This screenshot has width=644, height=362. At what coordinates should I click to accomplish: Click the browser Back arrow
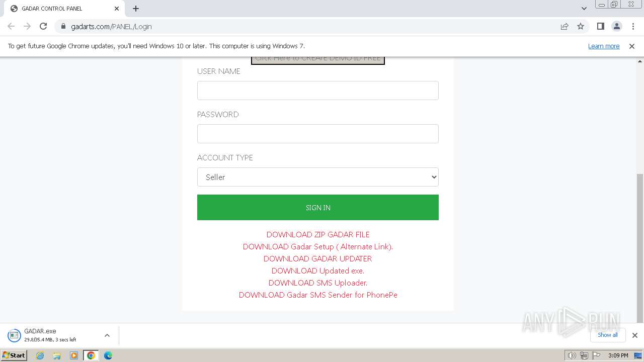[x=11, y=26]
